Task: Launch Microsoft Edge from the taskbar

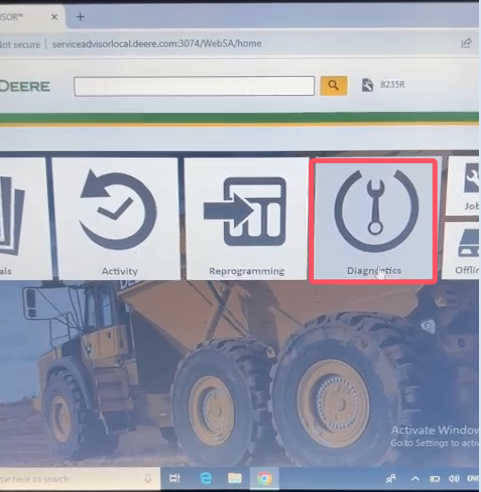Action: coord(206,479)
